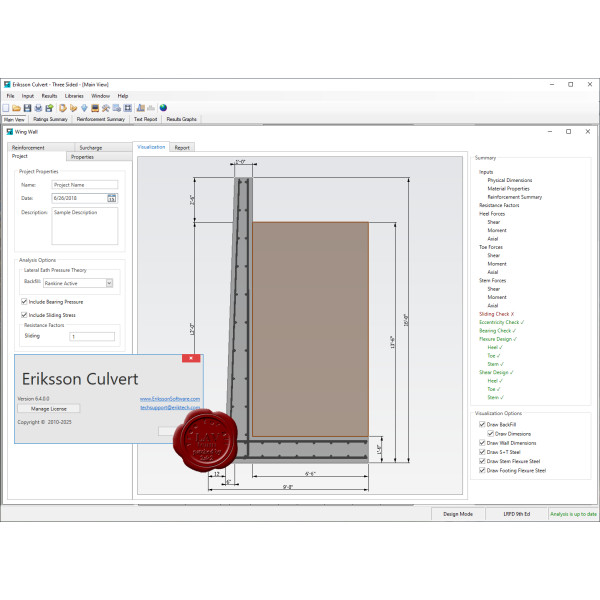Select Bearing Check in Summary
Viewport: 600px width, 600px height.
click(497, 331)
